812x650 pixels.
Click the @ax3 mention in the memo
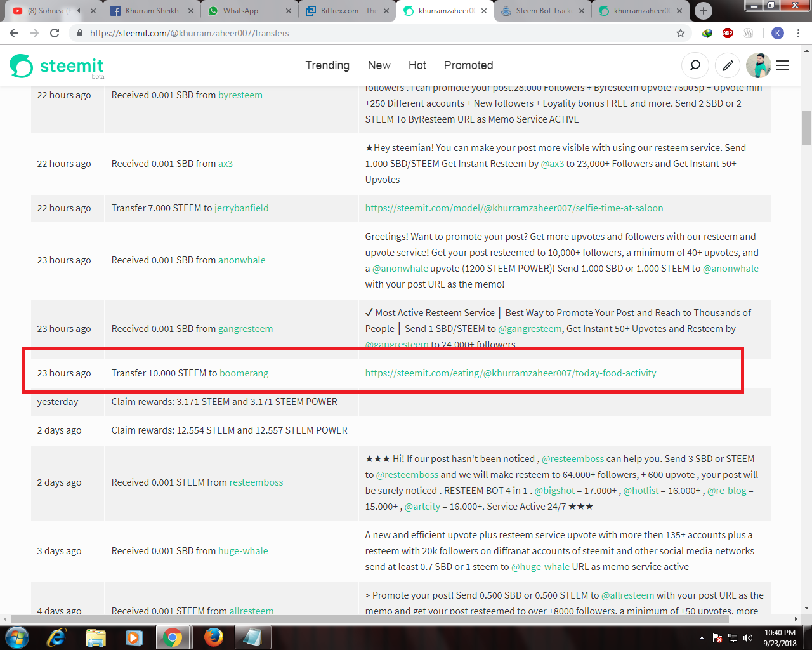tap(552, 164)
